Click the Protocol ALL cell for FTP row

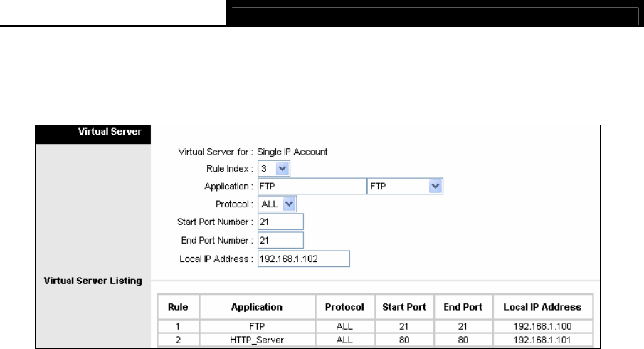click(x=344, y=326)
